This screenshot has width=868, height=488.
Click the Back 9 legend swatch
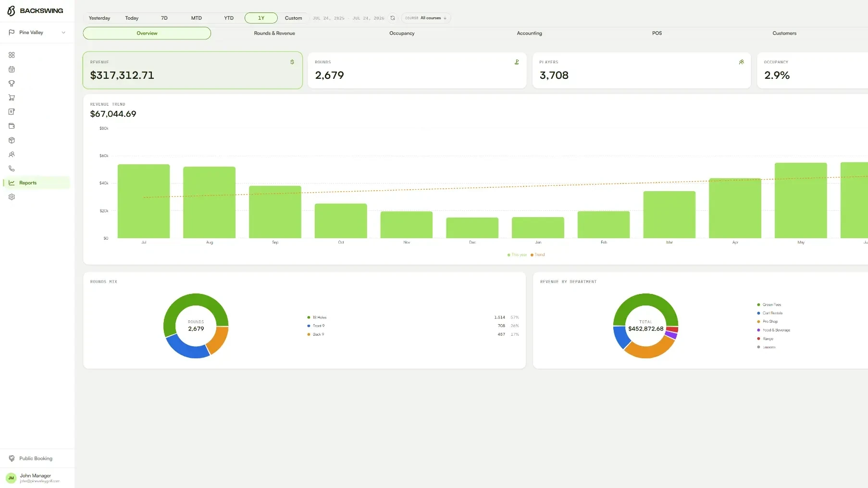[309, 334]
